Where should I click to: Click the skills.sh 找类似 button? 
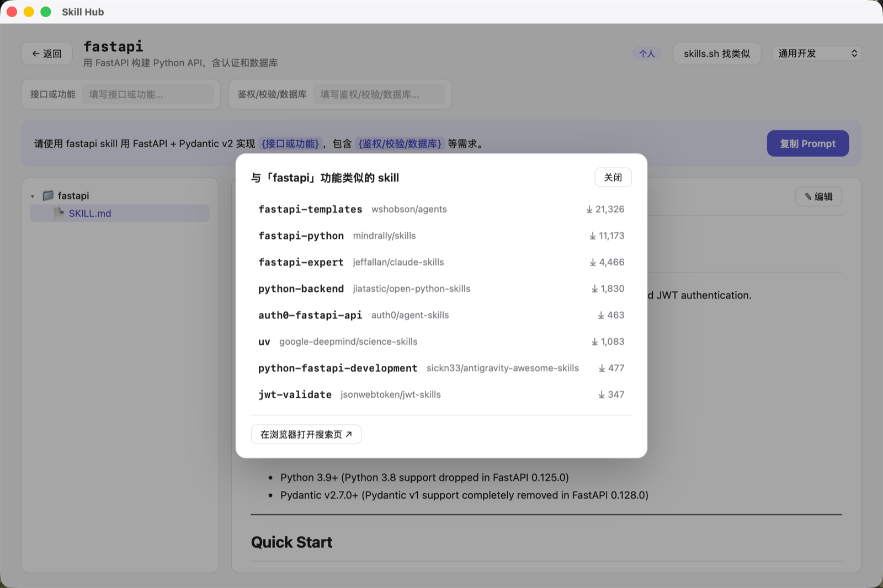tap(717, 54)
